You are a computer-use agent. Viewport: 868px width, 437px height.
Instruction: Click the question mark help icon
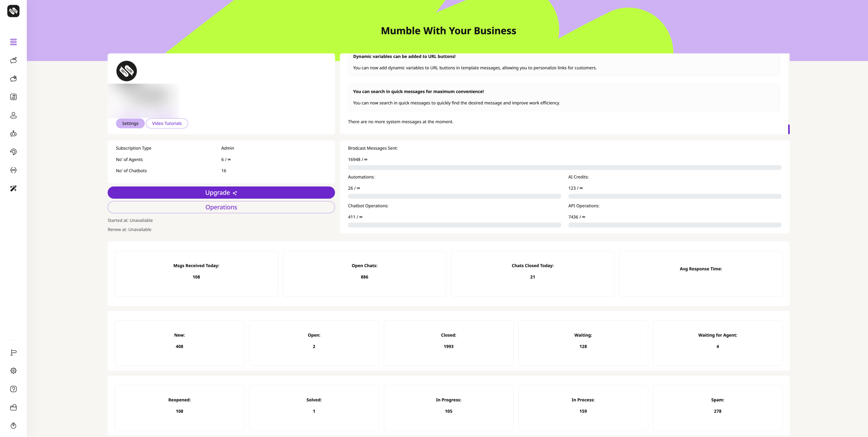click(13, 389)
